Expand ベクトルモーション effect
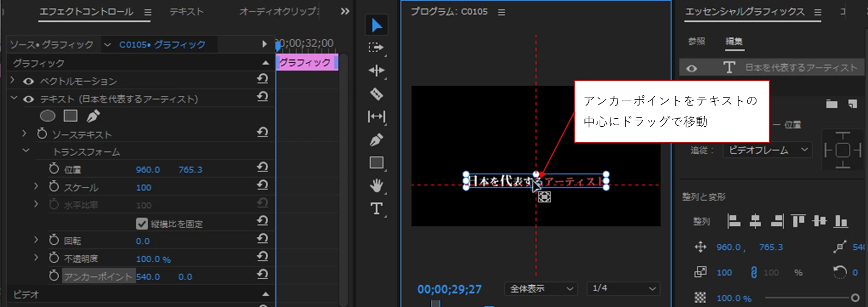This screenshot has width=868, height=307. tap(13, 81)
